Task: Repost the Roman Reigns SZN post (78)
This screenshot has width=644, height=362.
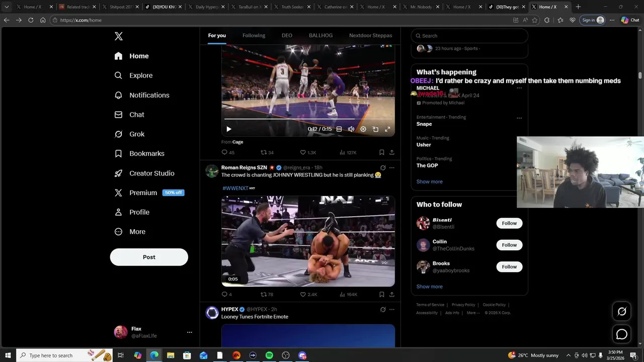Action: tap(267, 295)
